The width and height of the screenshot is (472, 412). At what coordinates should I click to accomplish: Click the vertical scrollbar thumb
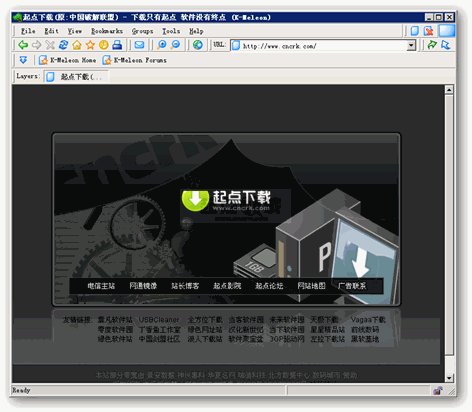coord(449,225)
